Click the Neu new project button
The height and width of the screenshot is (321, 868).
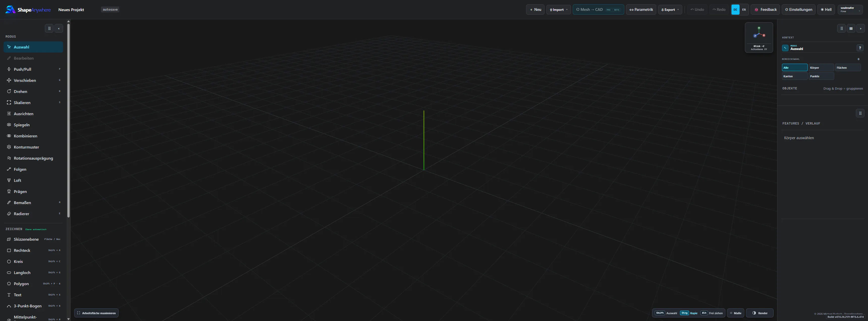pos(535,10)
